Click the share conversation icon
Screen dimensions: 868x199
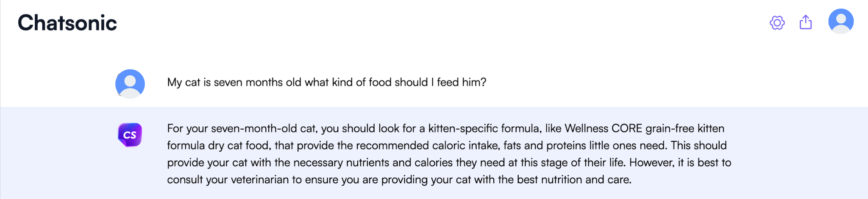(805, 22)
